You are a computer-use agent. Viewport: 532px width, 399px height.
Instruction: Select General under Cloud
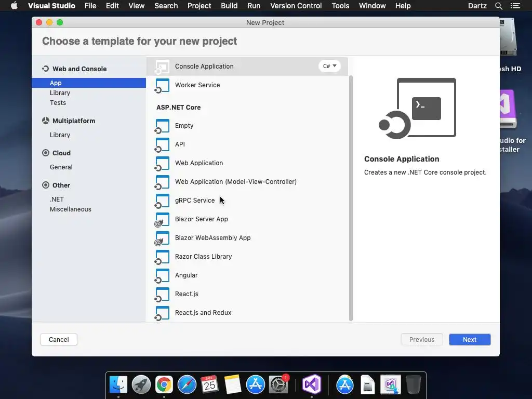click(x=89, y=167)
